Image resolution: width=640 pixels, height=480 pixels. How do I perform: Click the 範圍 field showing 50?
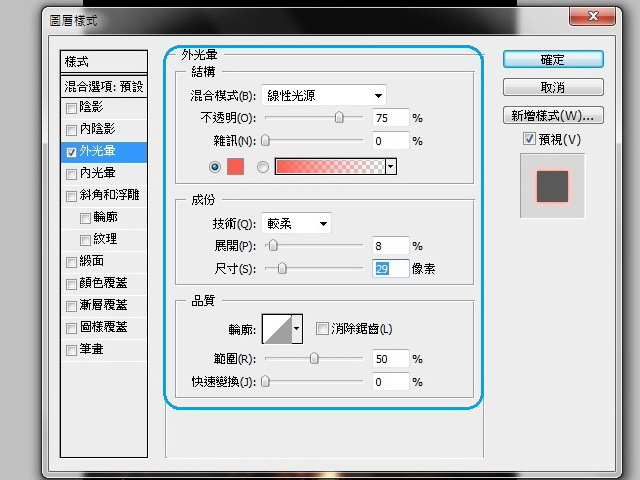point(390,359)
